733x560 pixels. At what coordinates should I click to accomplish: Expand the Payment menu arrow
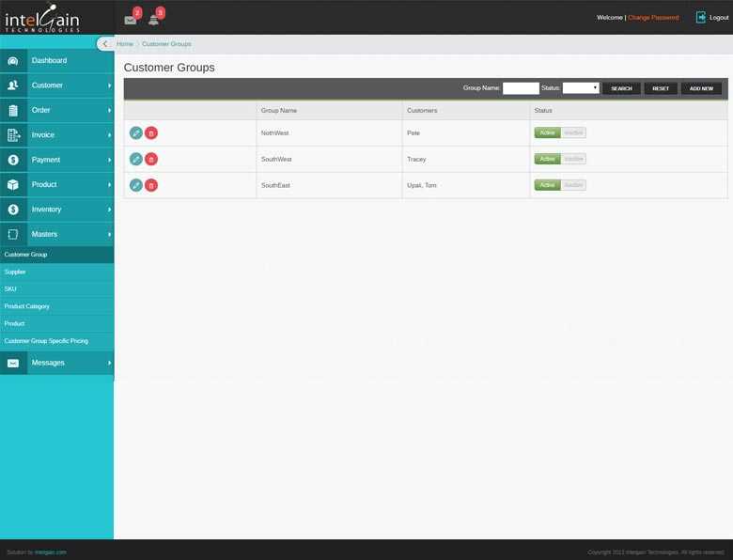[109, 160]
